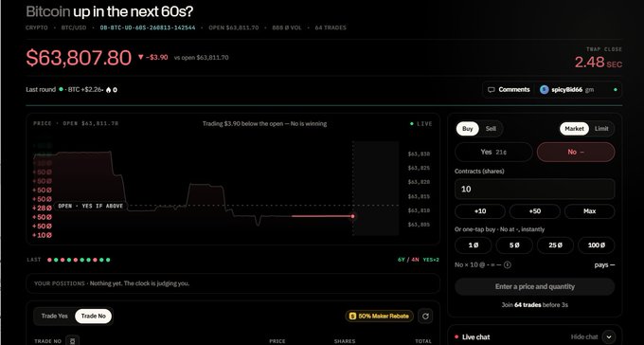
Task: Click the YES×2 streak label
Action: 431,260
